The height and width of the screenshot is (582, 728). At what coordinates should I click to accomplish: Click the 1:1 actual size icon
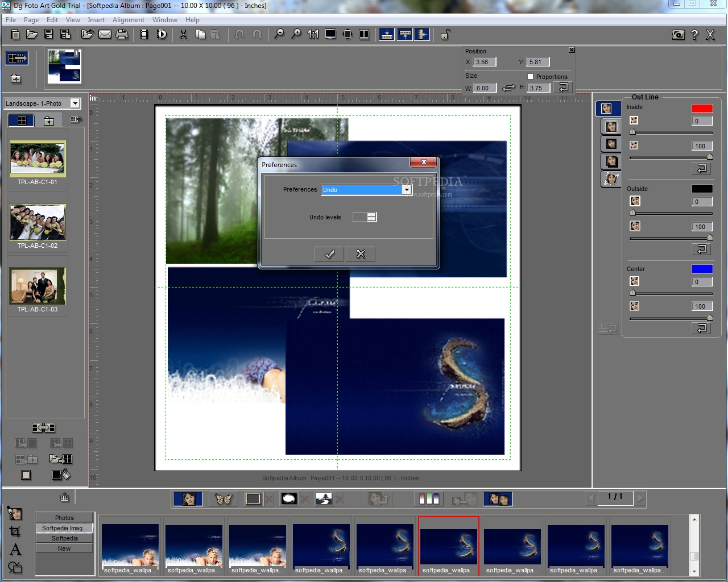[x=313, y=35]
